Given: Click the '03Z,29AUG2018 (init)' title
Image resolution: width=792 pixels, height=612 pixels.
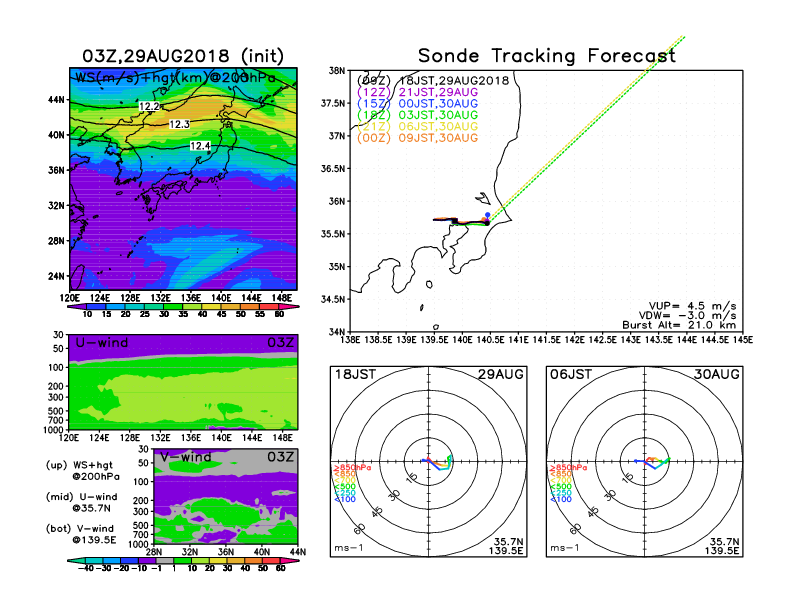Looking at the screenshot, I should pos(183,56).
